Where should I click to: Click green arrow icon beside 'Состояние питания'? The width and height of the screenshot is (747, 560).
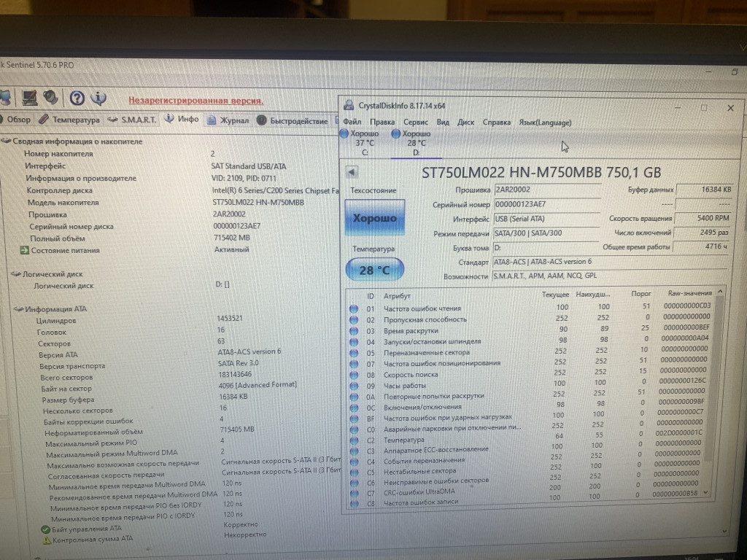click(x=24, y=250)
